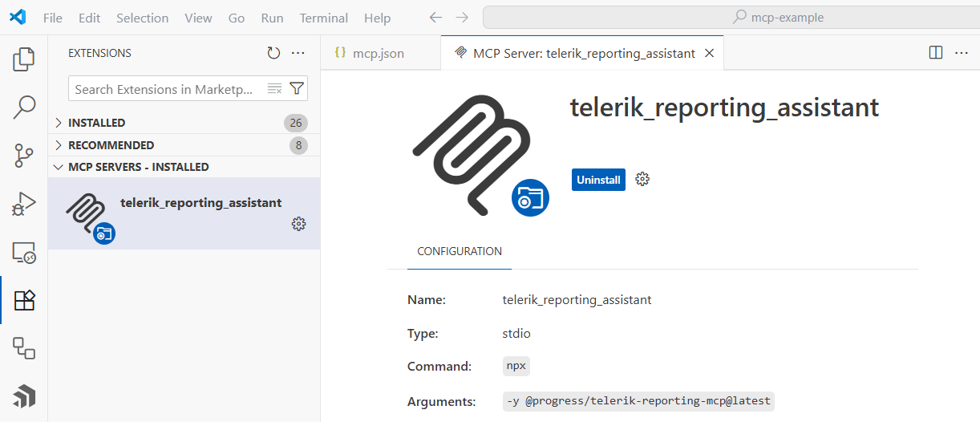This screenshot has height=422, width=980.
Task: Click the npx command value
Action: (516, 366)
